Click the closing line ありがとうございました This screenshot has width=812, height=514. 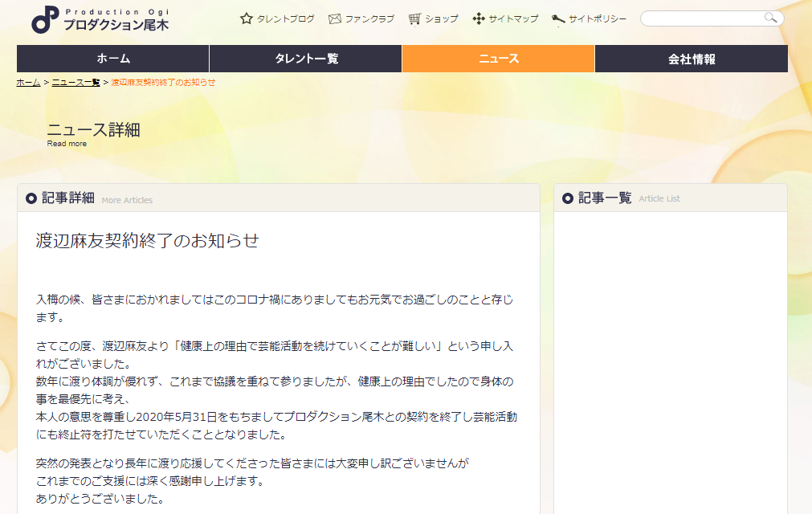click(x=100, y=499)
